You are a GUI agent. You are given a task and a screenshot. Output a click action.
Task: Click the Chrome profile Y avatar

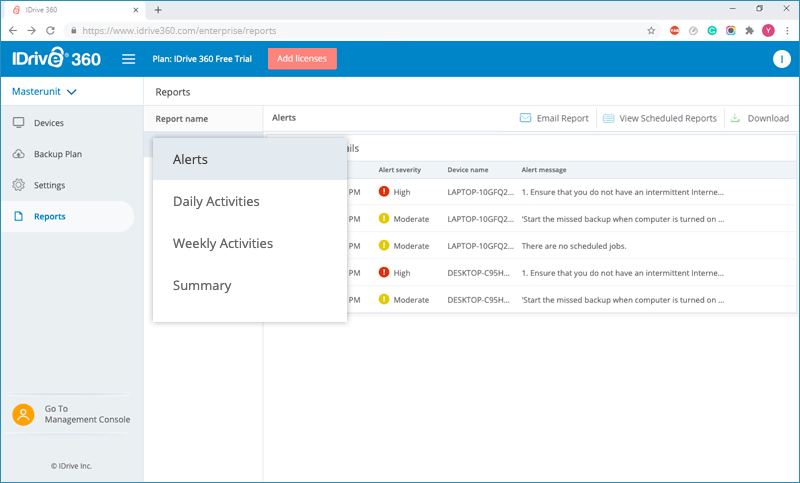768,31
